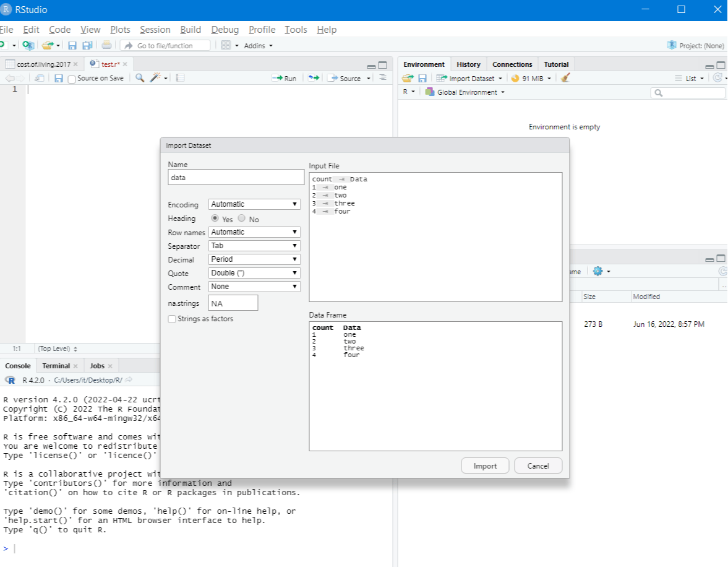Click the Source button in the editor toolbar
728x567 pixels.
point(344,78)
